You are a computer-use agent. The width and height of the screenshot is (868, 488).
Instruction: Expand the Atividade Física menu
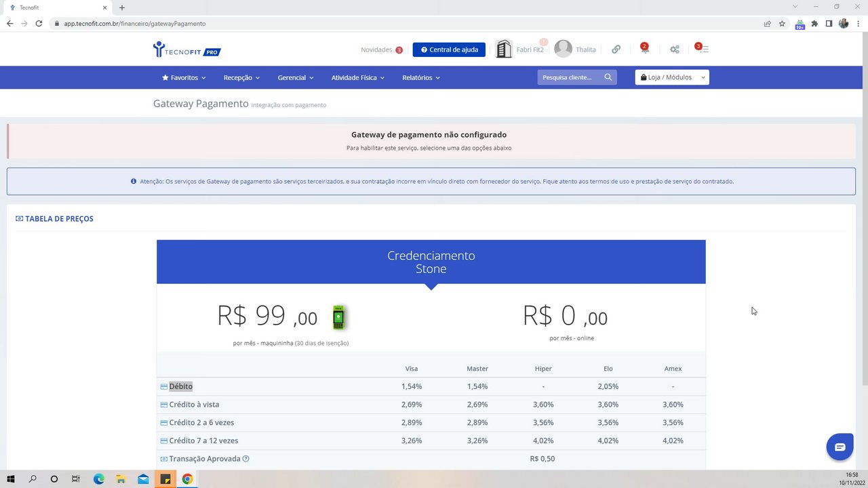[x=358, y=77]
